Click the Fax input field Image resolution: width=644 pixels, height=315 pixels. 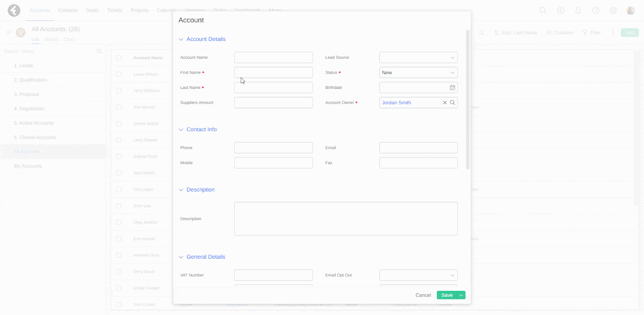pos(418,163)
